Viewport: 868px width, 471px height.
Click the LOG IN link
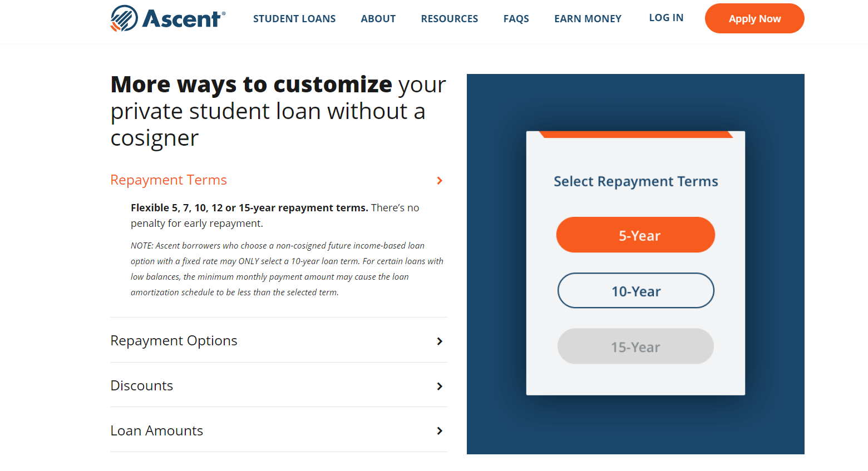click(666, 17)
